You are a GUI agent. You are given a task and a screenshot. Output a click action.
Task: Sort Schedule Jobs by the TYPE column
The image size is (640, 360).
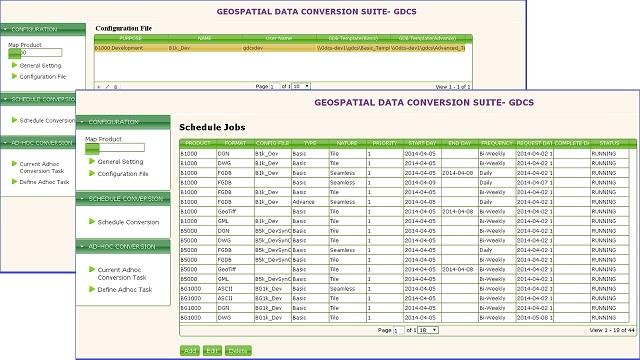point(310,143)
